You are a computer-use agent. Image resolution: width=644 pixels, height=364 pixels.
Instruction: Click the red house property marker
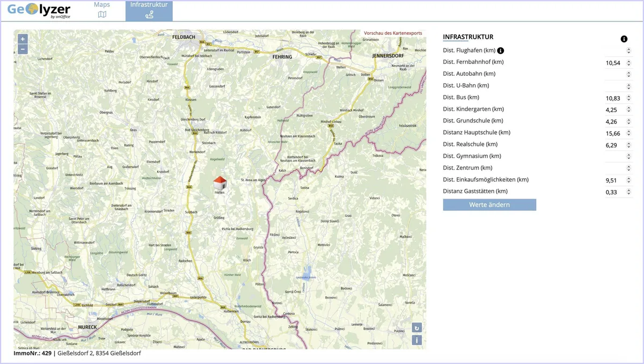point(219,183)
